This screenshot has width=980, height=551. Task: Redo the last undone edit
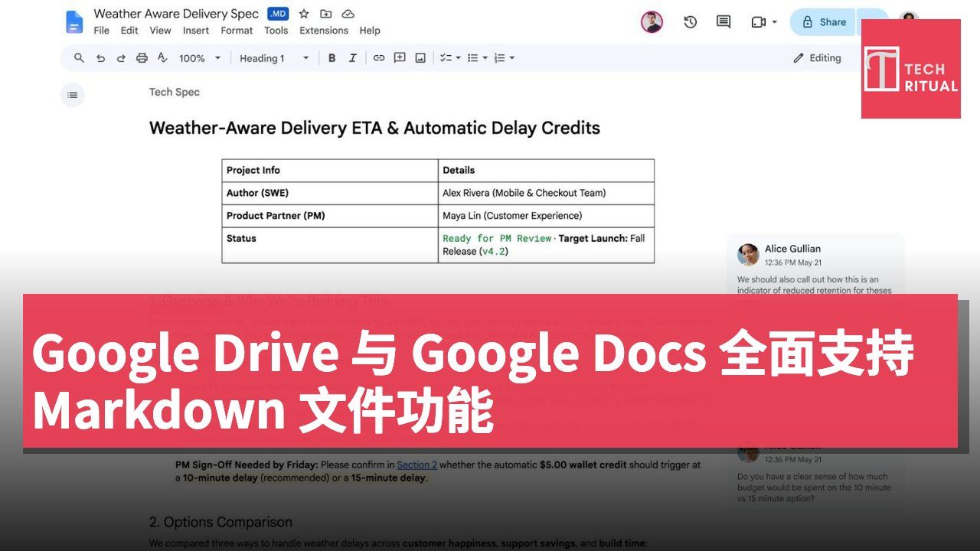tap(121, 58)
